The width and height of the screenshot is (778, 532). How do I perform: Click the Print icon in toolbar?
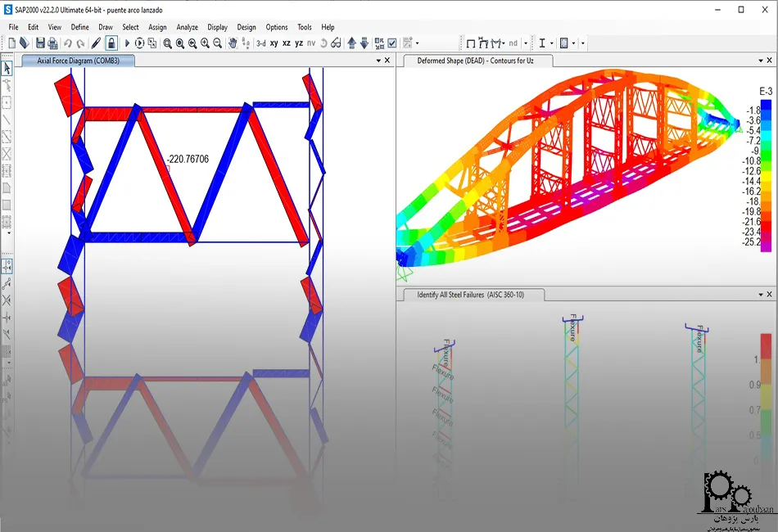point(52,43)
